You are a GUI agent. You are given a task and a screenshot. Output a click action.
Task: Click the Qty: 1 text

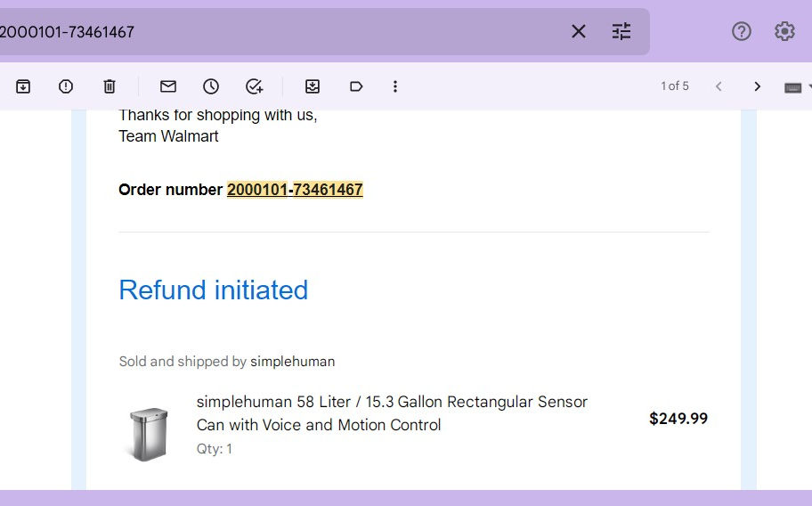click(215, 448)
